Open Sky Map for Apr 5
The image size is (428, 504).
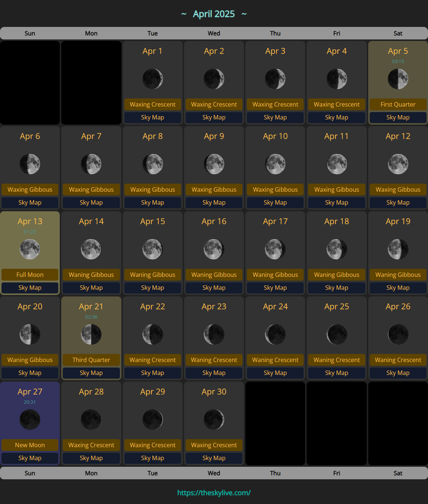coord(398,117)
